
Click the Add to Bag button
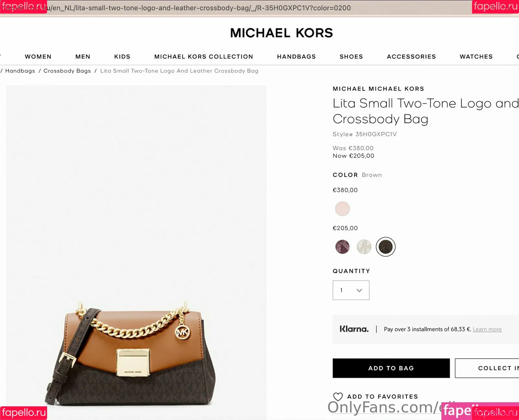pos(391,368)
